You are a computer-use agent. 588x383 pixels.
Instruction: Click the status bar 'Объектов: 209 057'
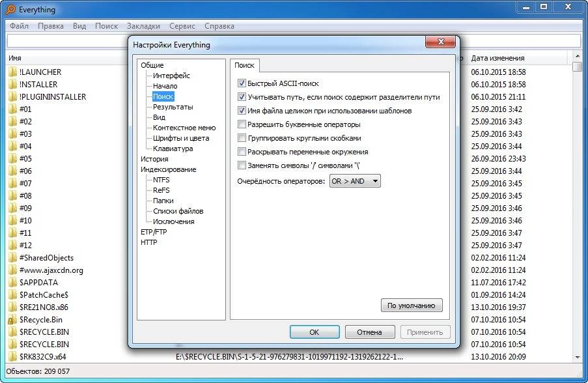click(38, 371)
